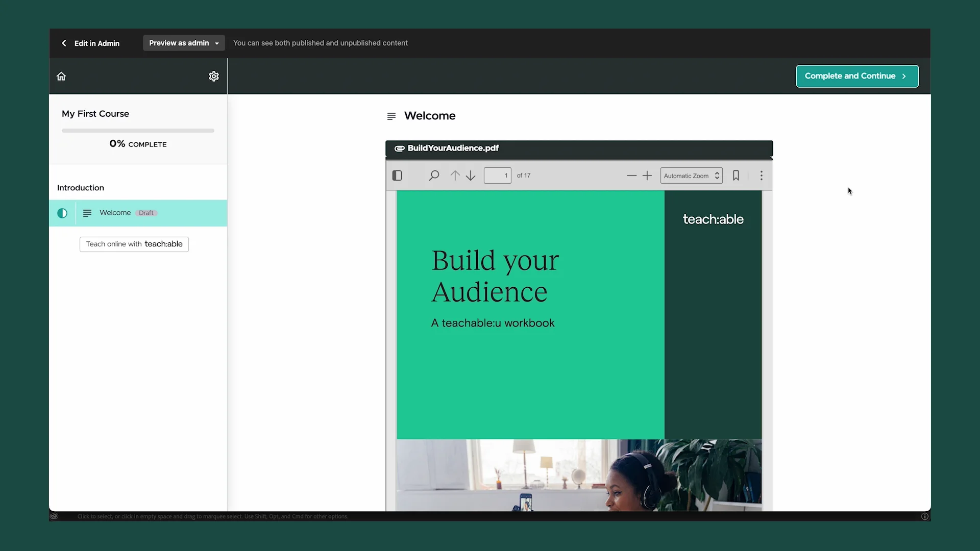
Task: Click the PDF page number field
Action: pyautogui.click(x=497, y=176)
